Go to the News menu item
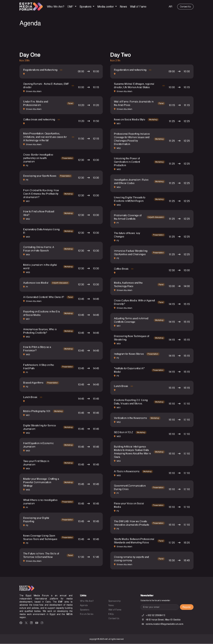 pos(123,7)
